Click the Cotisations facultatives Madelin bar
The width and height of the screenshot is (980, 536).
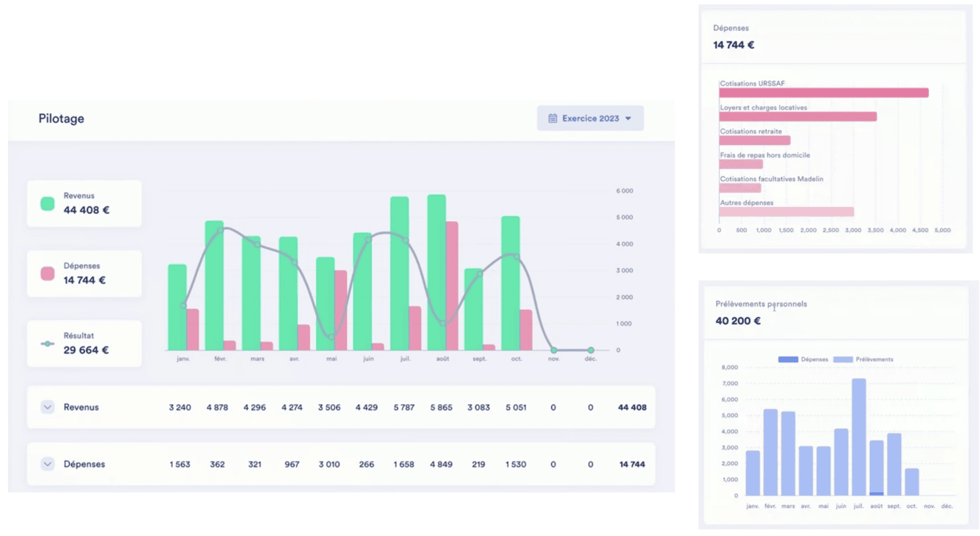(740, 188)
